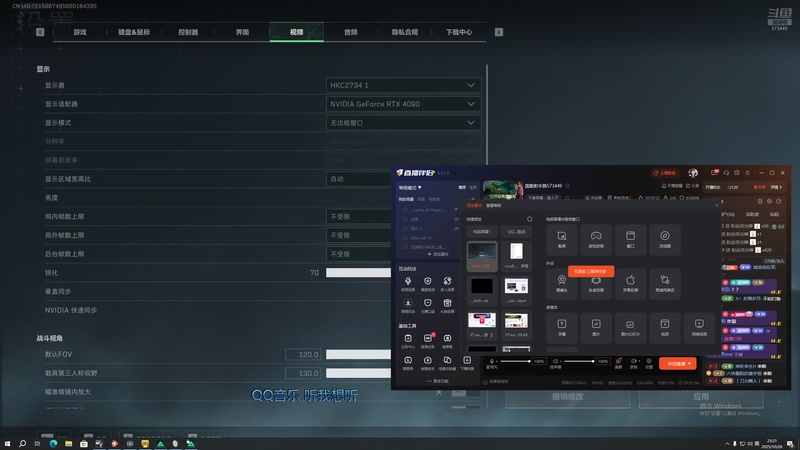Viewport: 800px width, 450px height.
Task: Open the headset support icon in title bar
Action: point(726,173)
